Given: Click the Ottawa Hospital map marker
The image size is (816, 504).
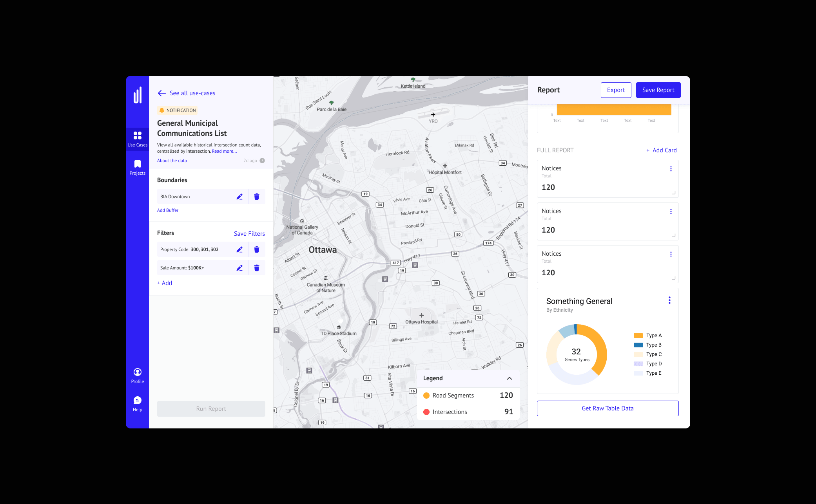Looking at the screenshot, I should (421, 315).
